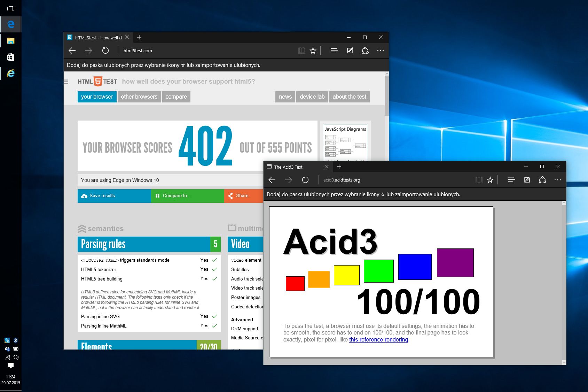
Task: Select the HTML5test browser tab
Action: pos(98,38)
